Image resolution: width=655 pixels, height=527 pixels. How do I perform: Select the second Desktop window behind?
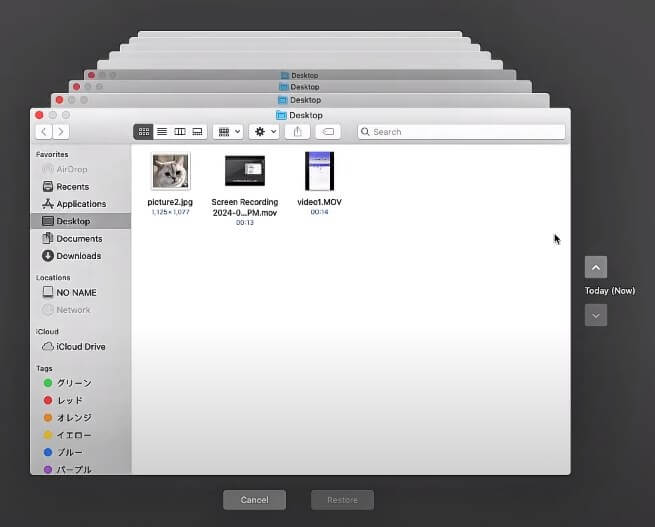pyautogui.click(x=300, y=100)
